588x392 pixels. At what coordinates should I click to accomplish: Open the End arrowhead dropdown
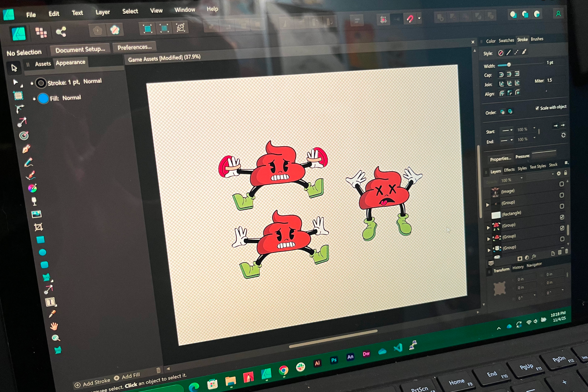506,140
